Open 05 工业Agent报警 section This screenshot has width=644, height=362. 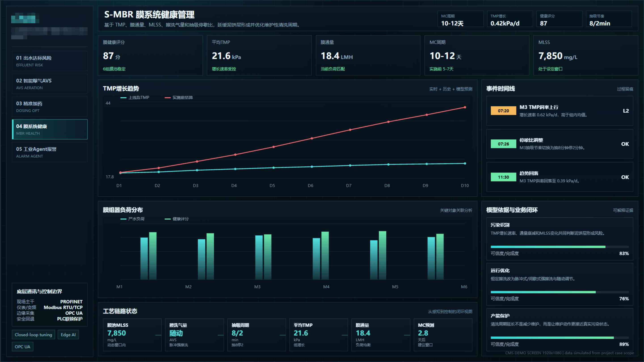(50, 152)
